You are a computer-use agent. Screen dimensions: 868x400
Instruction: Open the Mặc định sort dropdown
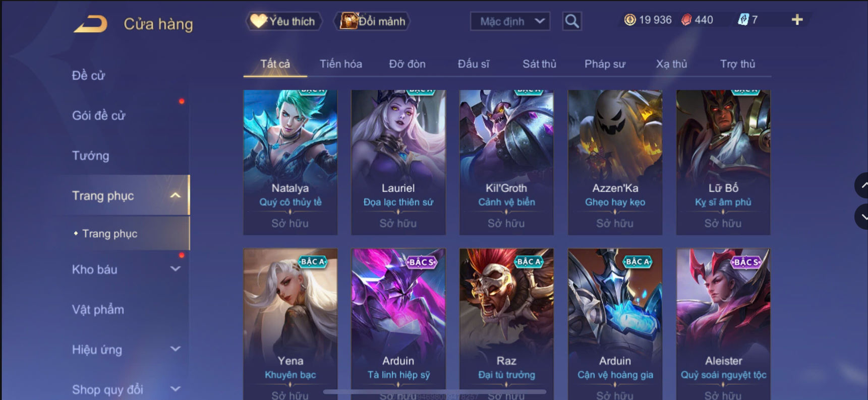point(510,21)
